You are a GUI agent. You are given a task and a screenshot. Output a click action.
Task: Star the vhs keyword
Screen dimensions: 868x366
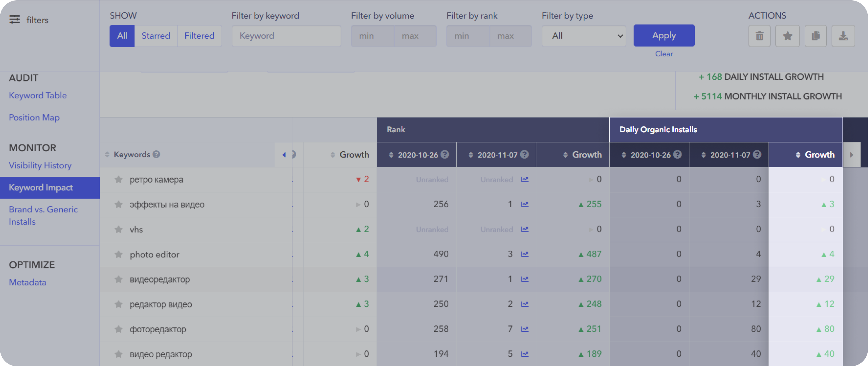(x=118, y=229)
